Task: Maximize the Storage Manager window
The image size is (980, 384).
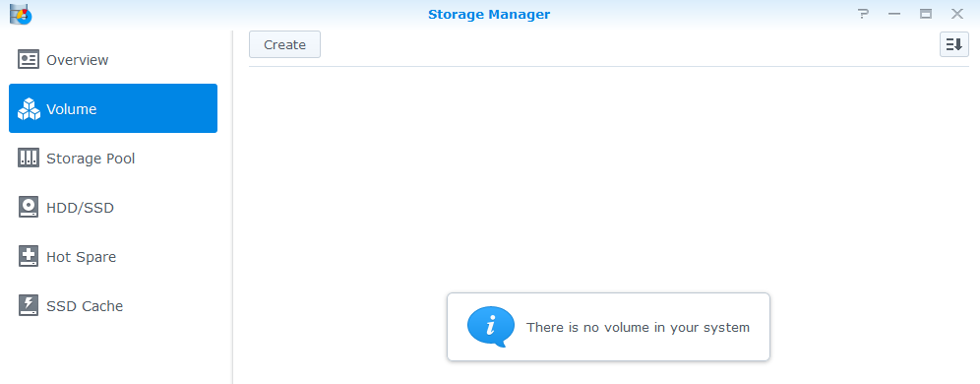Action: 926,14
